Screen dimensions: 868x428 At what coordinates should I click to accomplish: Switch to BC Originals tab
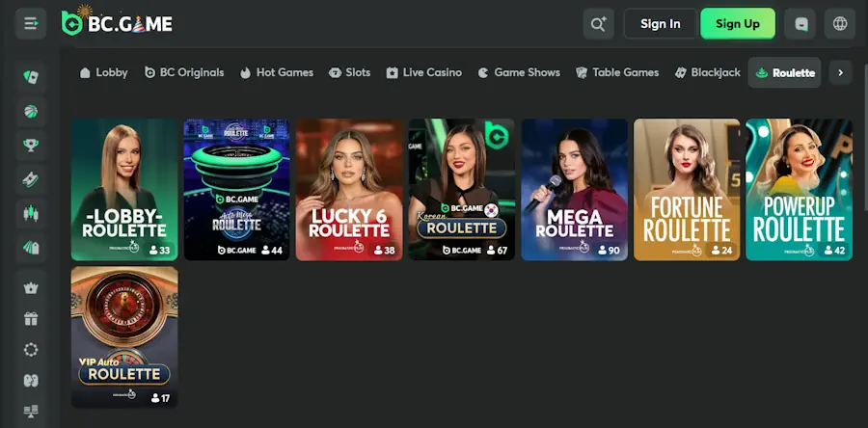tap(184, 72)
